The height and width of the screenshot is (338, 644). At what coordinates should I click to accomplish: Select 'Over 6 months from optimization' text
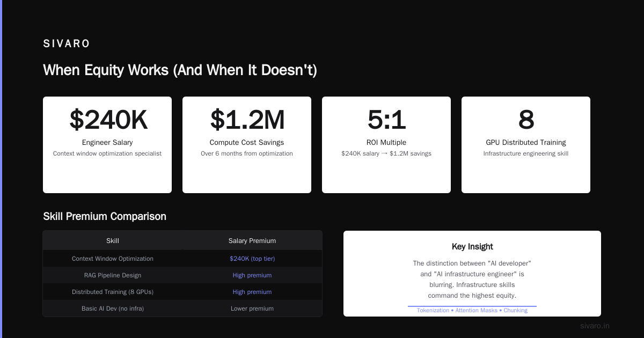click(x=247, y=153)
